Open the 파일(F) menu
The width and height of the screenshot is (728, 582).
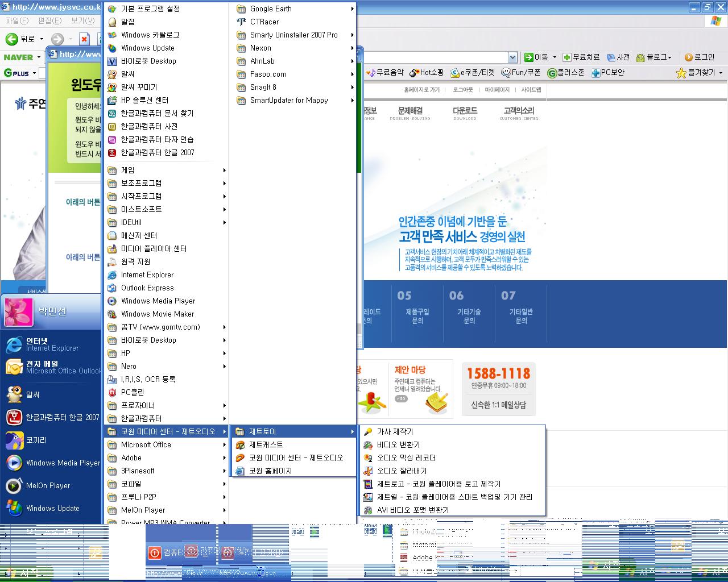point(17,20)
